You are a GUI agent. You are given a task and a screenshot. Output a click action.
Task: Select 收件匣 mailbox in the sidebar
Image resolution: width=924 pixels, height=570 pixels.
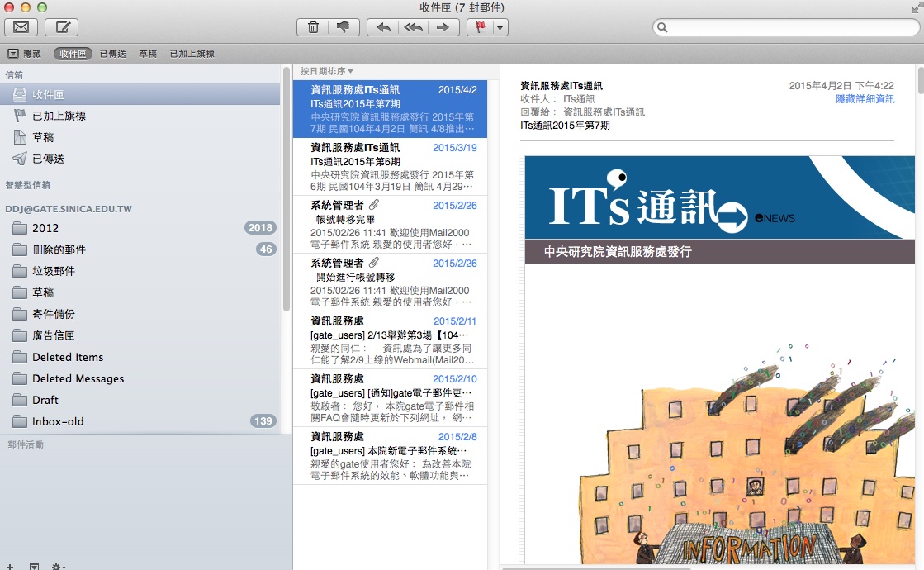click(x=140, y=94)
